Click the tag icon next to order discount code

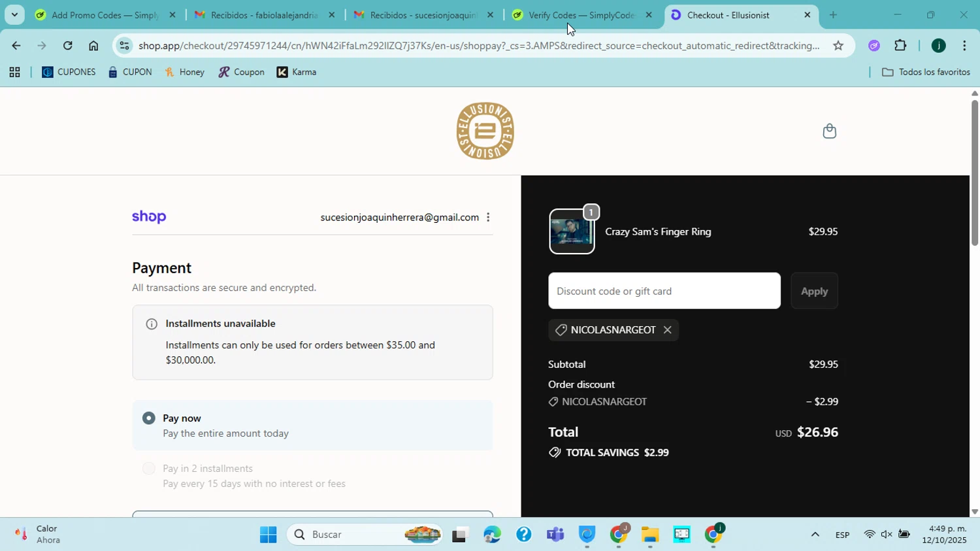click(553, 402)
